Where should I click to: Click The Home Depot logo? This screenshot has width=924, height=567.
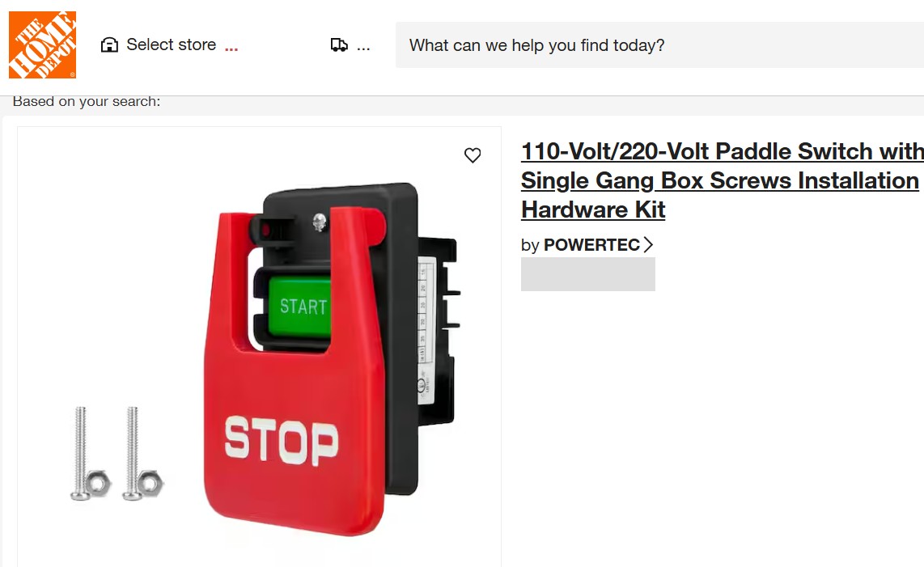42,44
